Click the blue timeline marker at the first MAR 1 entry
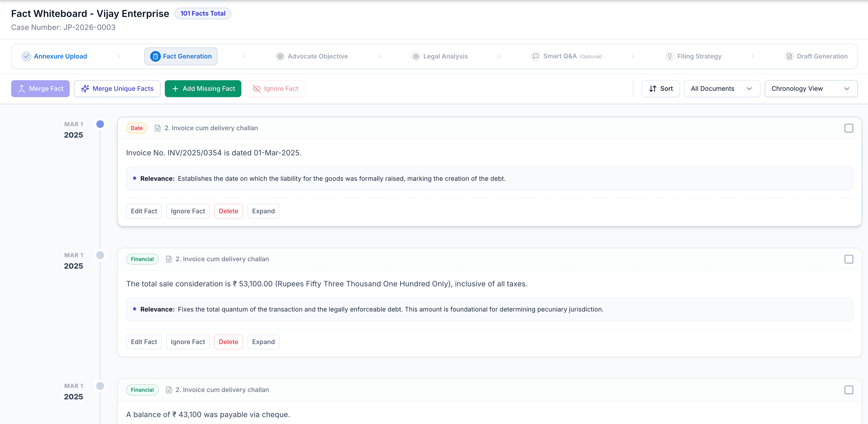The width and height of the screenshot is (868, 424). pyautogui.click(x=100, y=124)
